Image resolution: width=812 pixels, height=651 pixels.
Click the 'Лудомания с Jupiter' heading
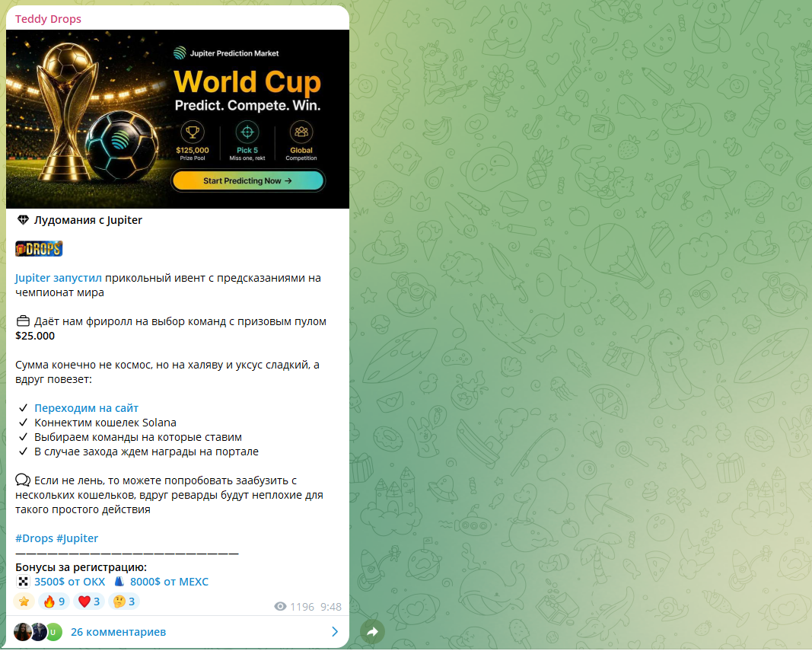(88, 220)
